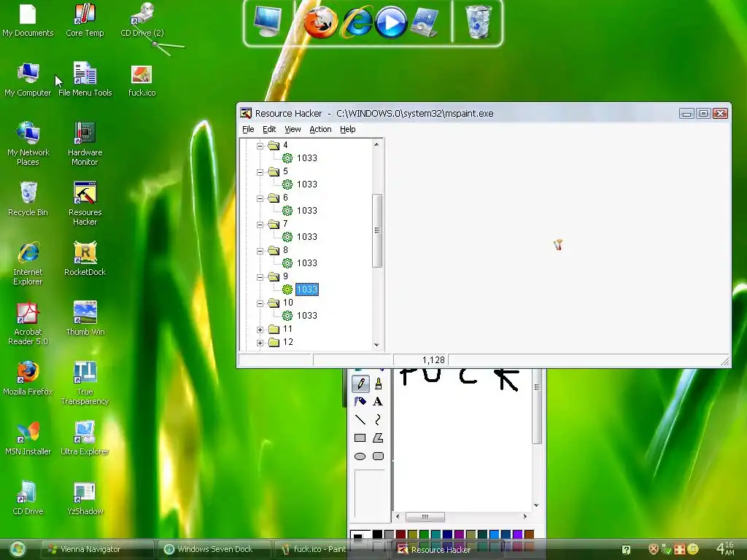Open Internet Explorer from the top dock
This screenshot has height=560, width=747.
pos(357,22)
